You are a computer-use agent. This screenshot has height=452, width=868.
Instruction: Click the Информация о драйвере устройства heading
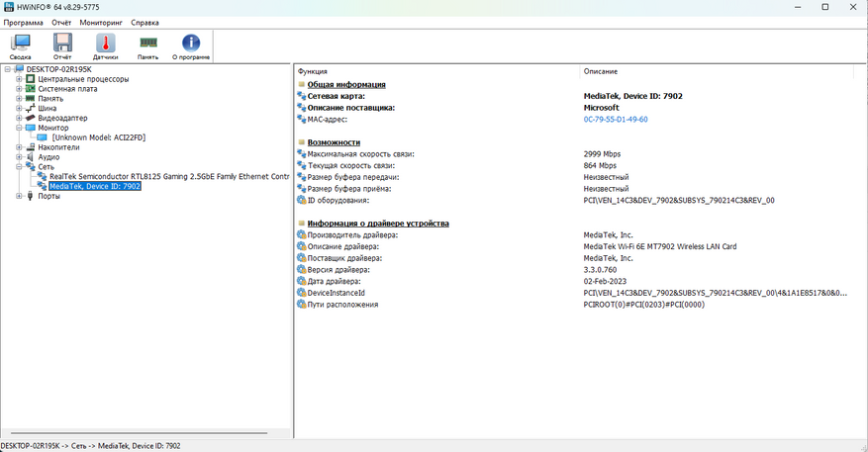coord(378,224)
